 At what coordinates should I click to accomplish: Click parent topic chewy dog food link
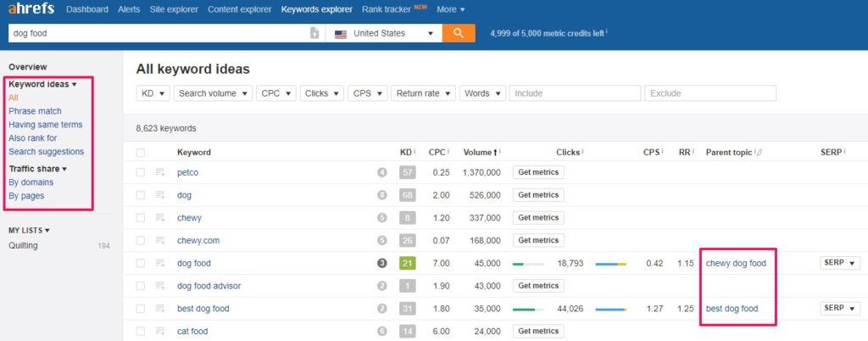point(736,264)
